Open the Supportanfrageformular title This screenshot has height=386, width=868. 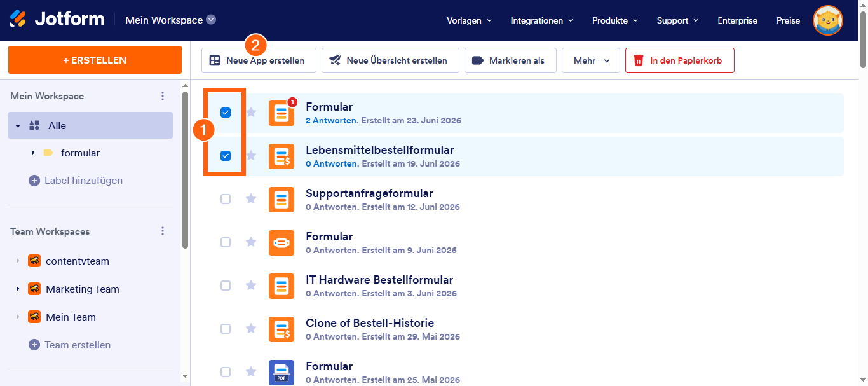tap(369, 193)
